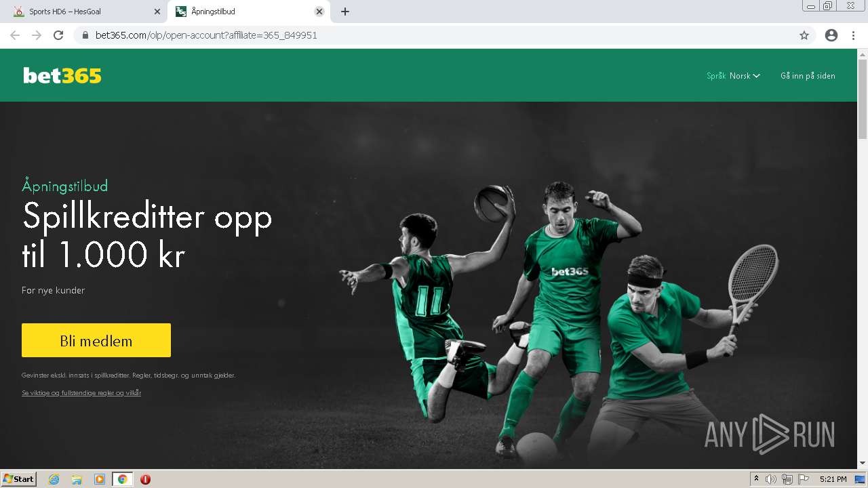The height and width of the screenshot is (488, 868).
Task: Click the Spillkreditter opp til 1.000 kr headline
Action: click(147, 235)
